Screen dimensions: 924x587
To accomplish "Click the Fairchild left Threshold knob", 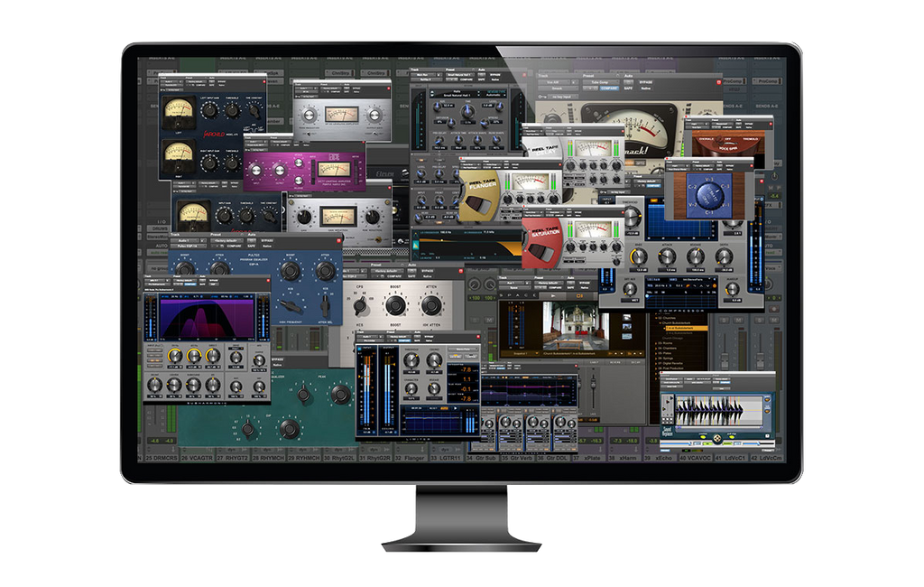I will pyautogui.click(x=233, y=110).
